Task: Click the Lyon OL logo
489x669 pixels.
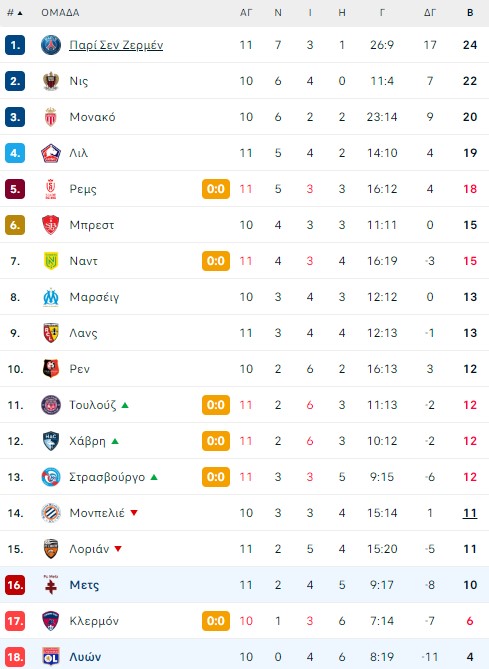Action: point(51,657)
